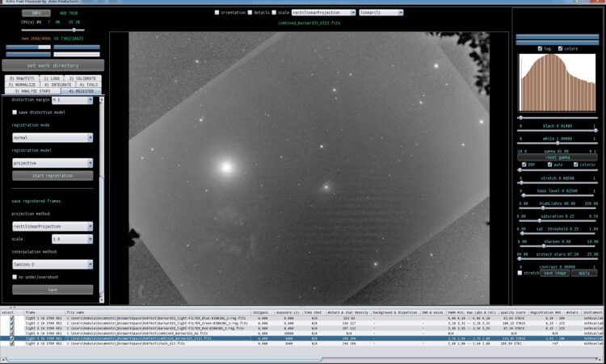Click the reset gamma button
Viewport: 606px width, 364px height.
[558, 157]
